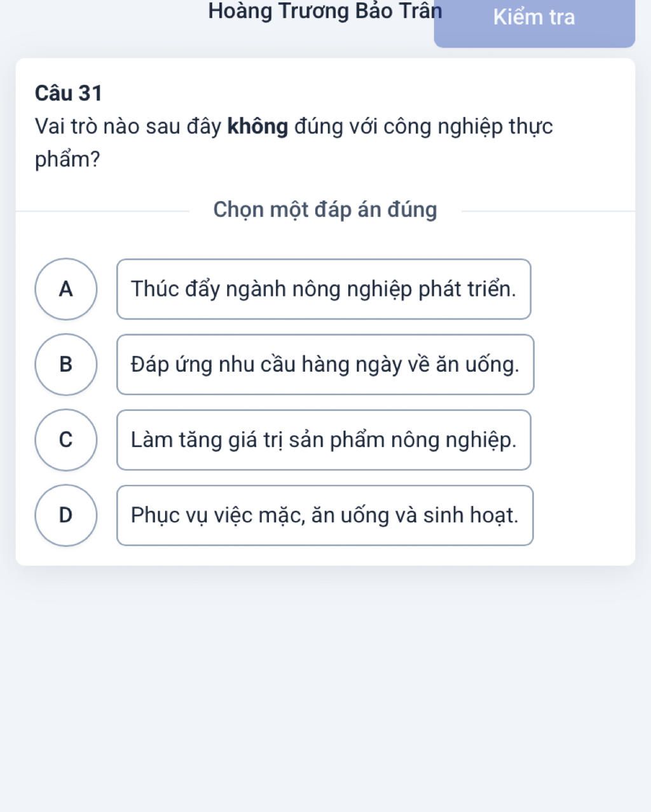
Task: Choose answer 'Làm tăng giá trị sản phẩm nông nghiệp.'
Action: (324, 440)
